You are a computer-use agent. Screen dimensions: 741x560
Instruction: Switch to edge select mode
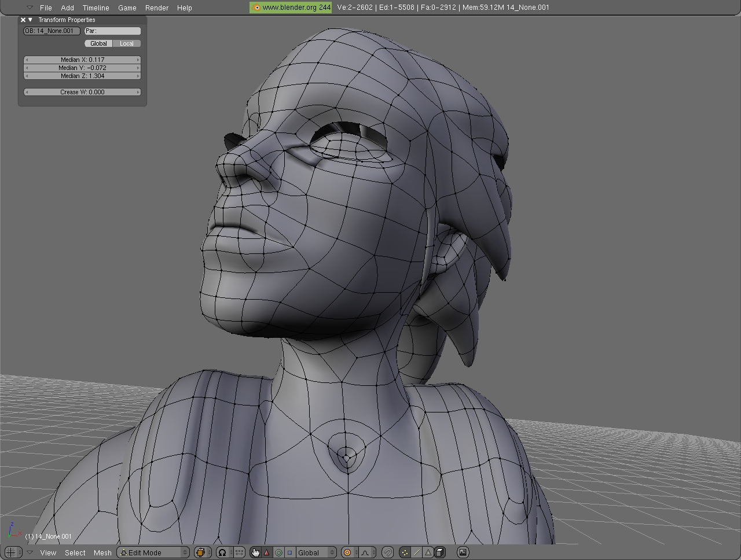point(416,552)
